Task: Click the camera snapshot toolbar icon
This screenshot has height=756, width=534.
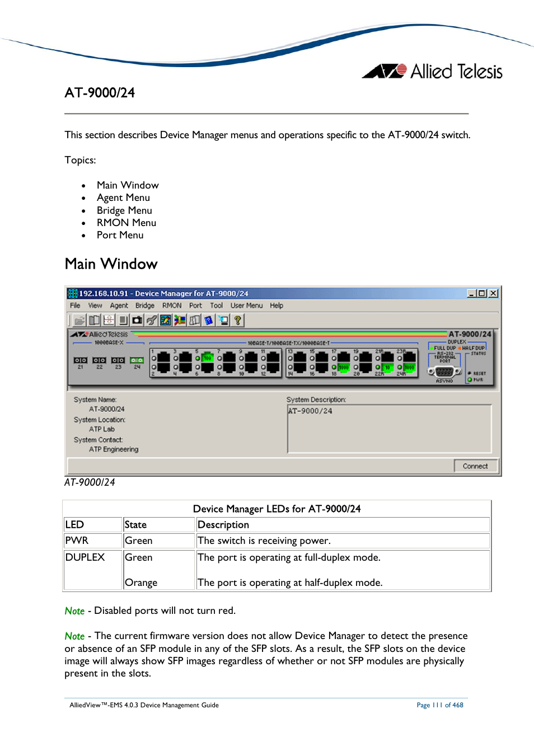Action: coord(137,320)
